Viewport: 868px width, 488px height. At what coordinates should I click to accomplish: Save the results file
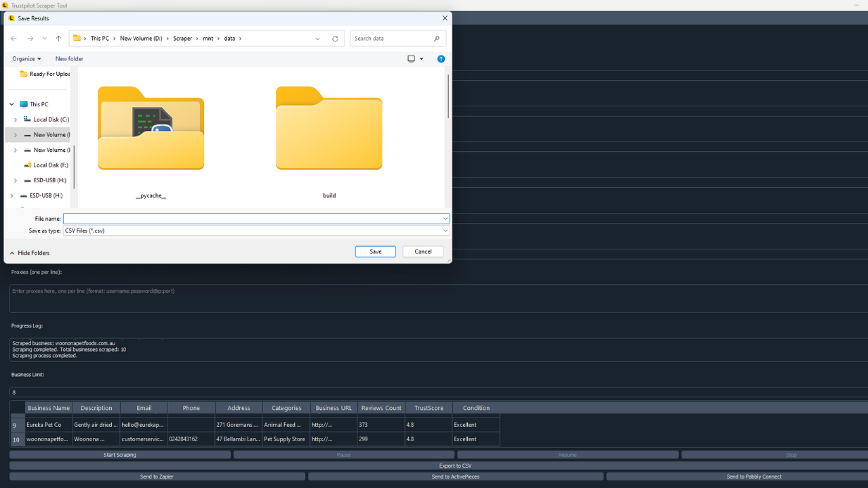pyautogui.click(x=375, y=251)
